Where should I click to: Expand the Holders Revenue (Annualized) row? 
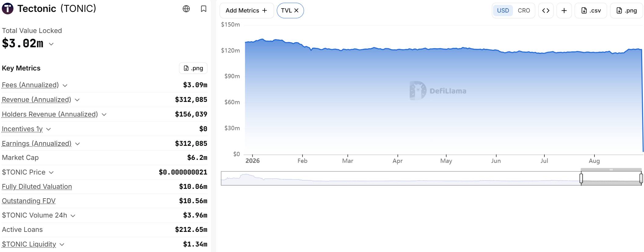pos(104,115)
